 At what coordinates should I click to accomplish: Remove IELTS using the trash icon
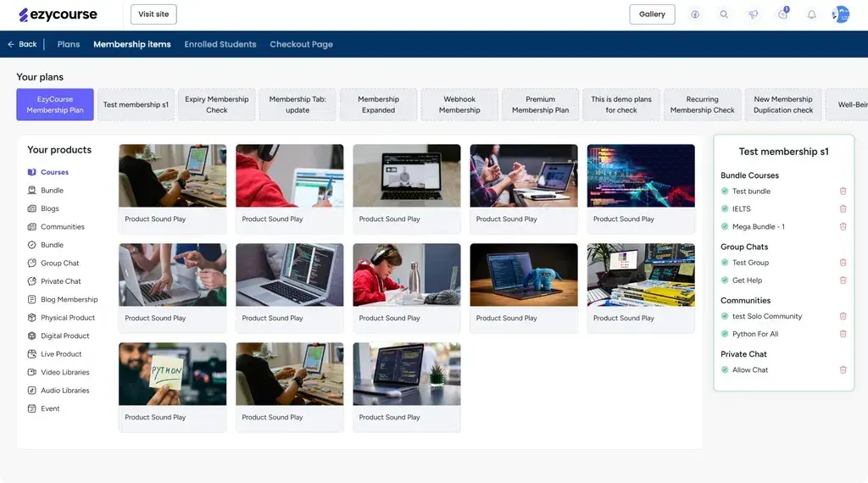pyautogui.click(x=843, y=208)
